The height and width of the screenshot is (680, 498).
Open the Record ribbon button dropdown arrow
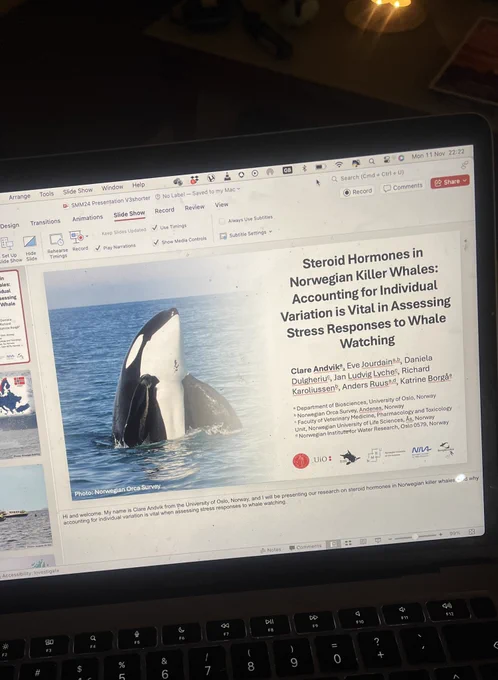(x=87, y=236)
